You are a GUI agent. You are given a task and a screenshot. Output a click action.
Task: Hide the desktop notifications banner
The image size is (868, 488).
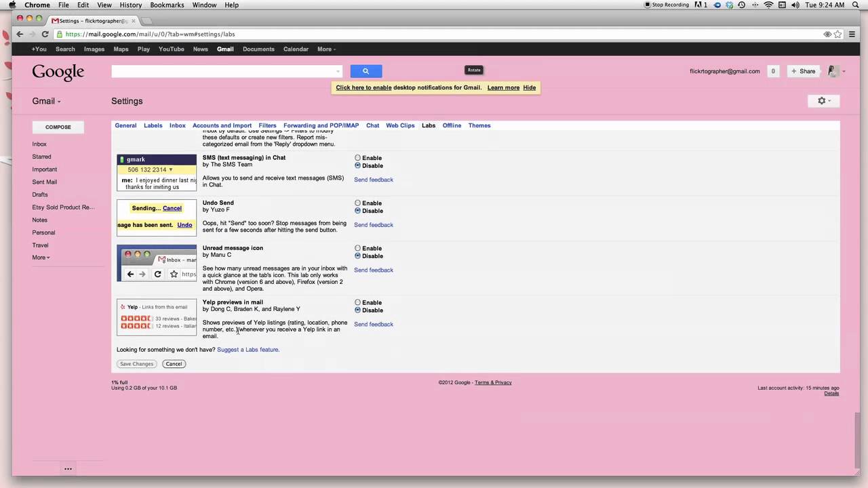tap(530, 87)
